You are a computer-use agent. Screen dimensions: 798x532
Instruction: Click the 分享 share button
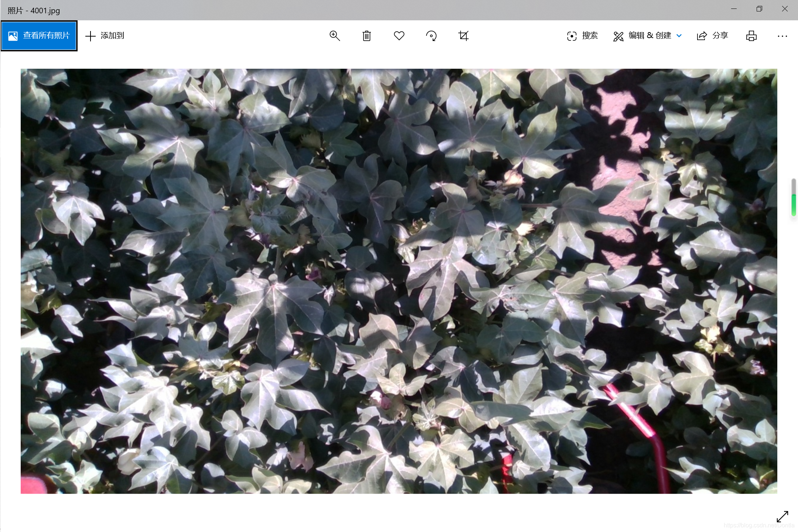pos(712,36)
